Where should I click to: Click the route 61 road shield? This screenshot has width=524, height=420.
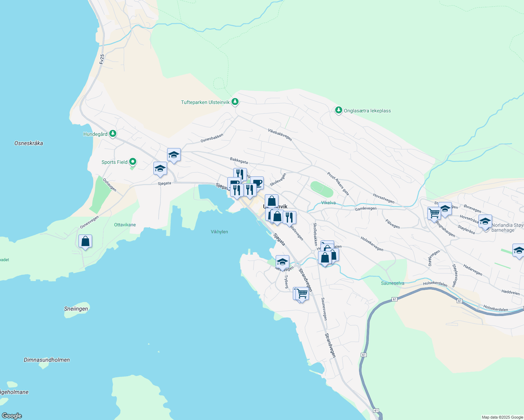394,299
